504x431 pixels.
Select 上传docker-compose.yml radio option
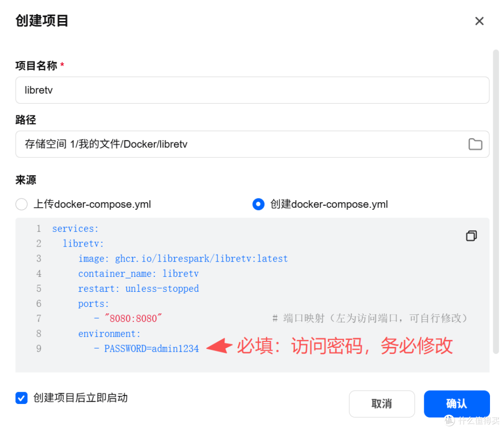coord(21,204)
